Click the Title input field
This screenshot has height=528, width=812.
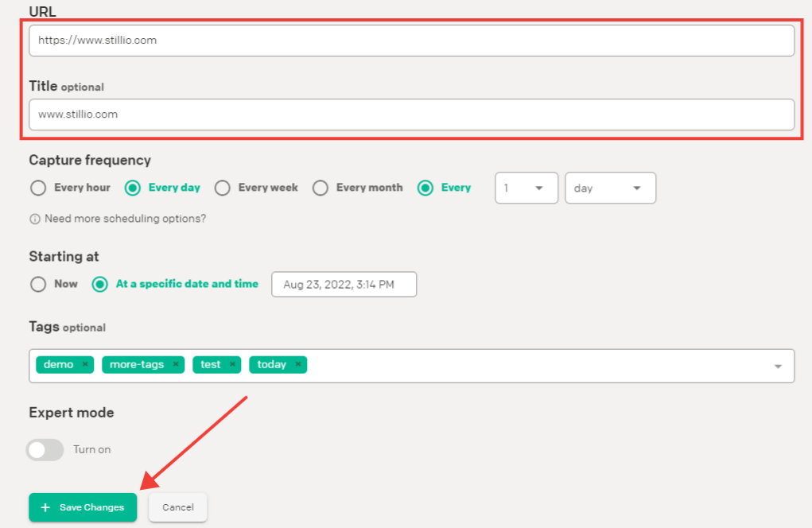pos(411,115)
